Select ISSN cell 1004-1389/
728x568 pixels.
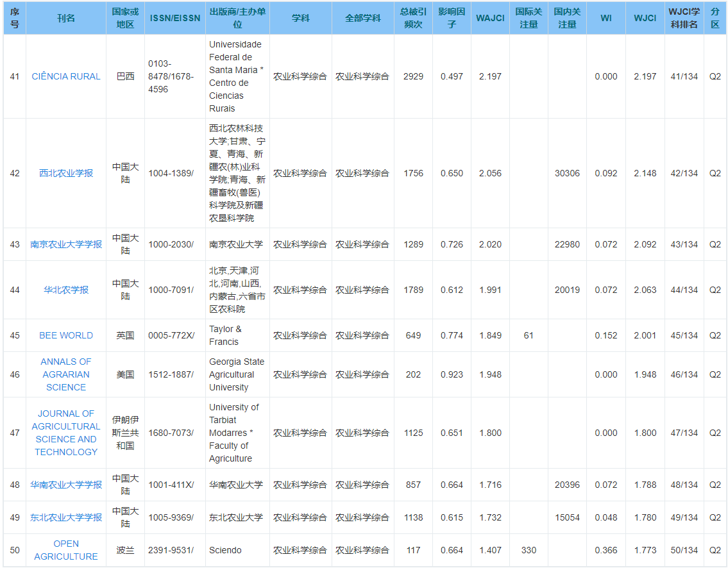pos(175,173)
